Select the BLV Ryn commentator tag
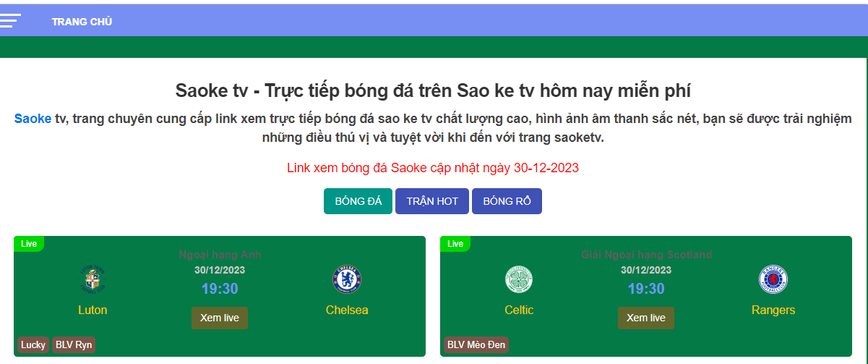This screenshot has width=868, height=364. pos(74,344)
